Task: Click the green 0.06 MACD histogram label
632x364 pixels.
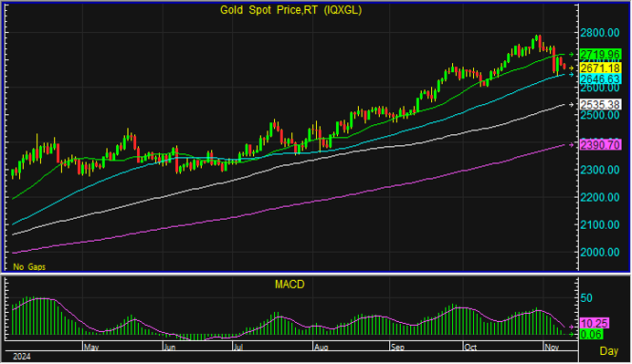Action: (592, 334)
